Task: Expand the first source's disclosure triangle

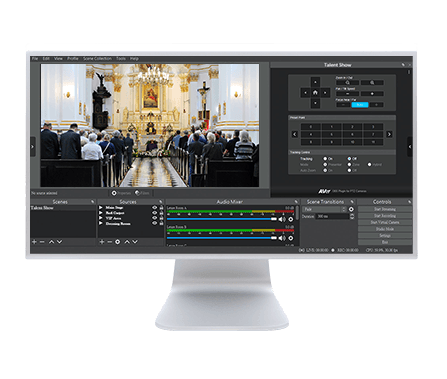Action: (x=101, y=208)
